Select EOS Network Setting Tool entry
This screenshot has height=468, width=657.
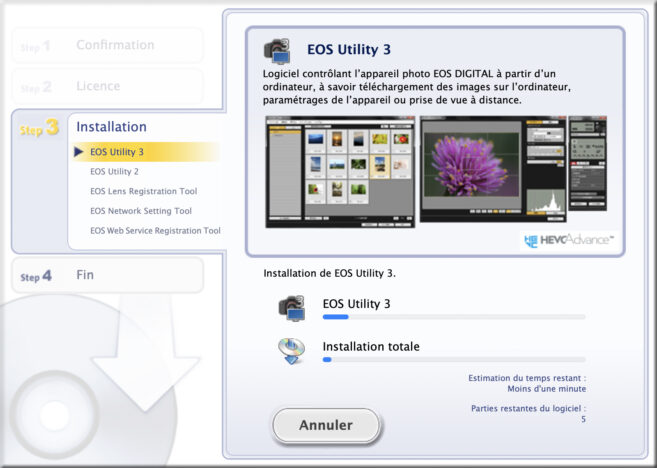141,211
